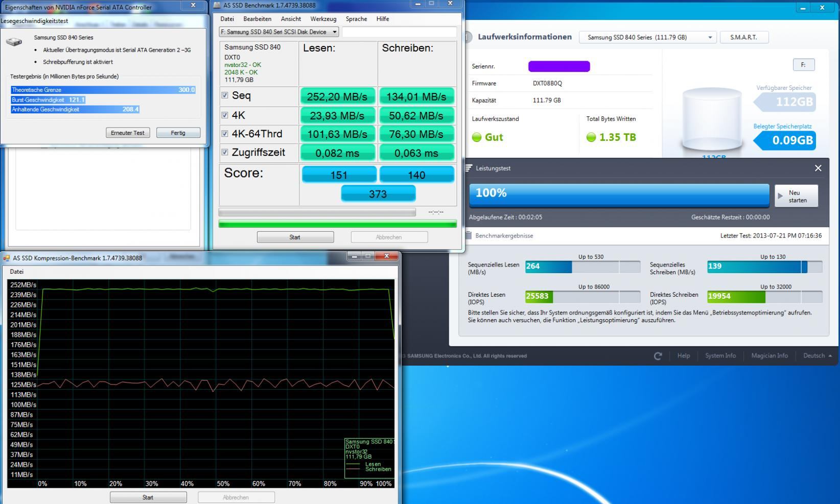Image resolution: width=840 pixels, height=504 pixels.
Task: Open the Hilfe menu
Action: click(383, 19)
